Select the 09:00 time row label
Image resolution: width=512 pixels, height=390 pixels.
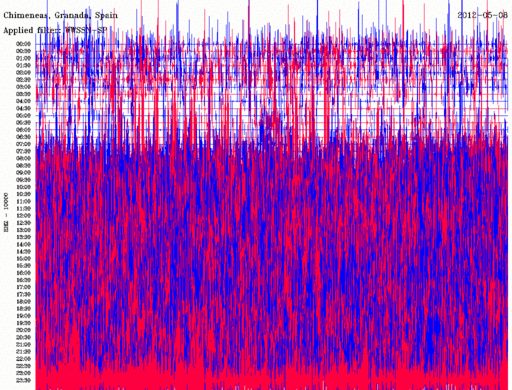point(23,173)
